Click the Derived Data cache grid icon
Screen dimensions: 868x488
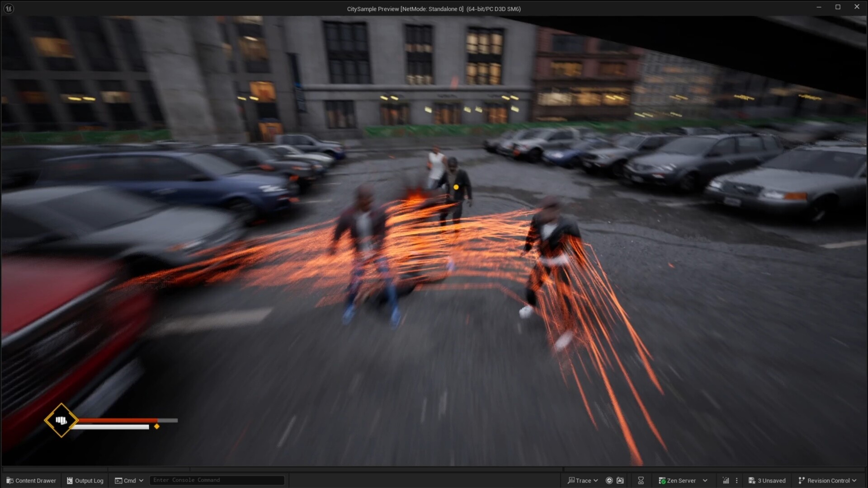[725, 480]
